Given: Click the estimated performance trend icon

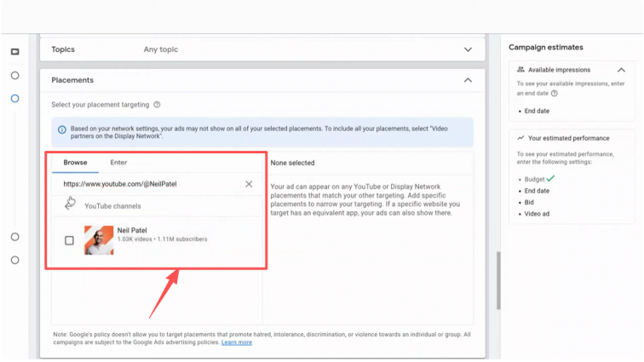Looking at the screenshot, I should pos(520,138).
